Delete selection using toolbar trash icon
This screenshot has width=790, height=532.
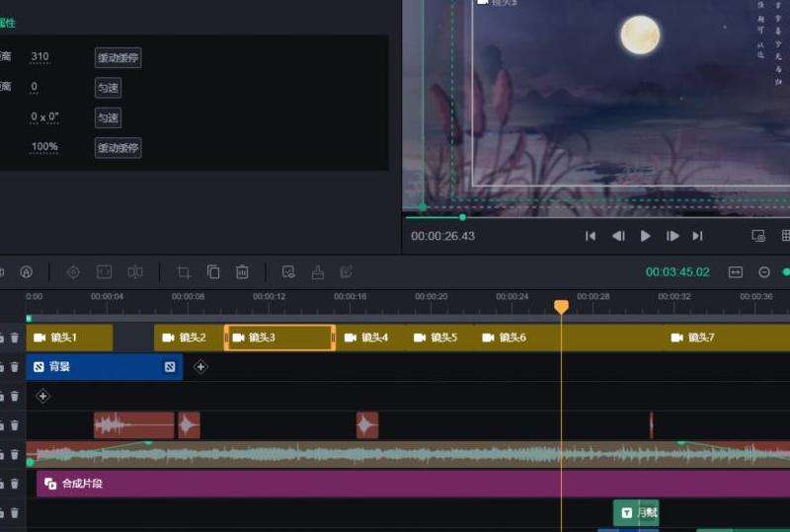tap(242, 272)
